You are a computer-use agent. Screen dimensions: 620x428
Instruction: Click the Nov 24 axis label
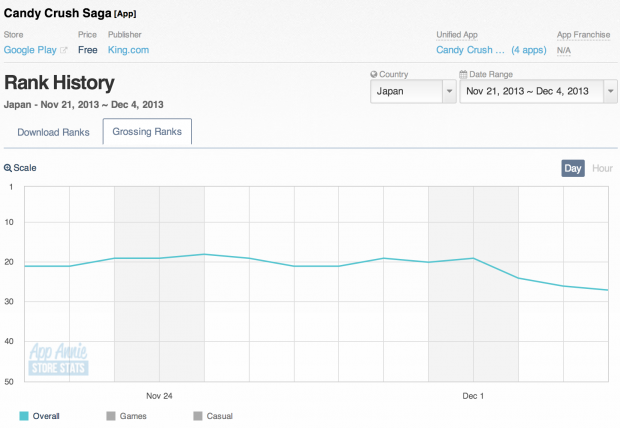[159, 396]
